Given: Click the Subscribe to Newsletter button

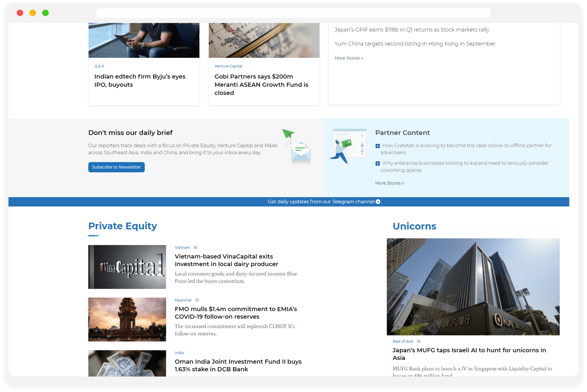Looking at the screenshot, I should click(x=116, y=167).
